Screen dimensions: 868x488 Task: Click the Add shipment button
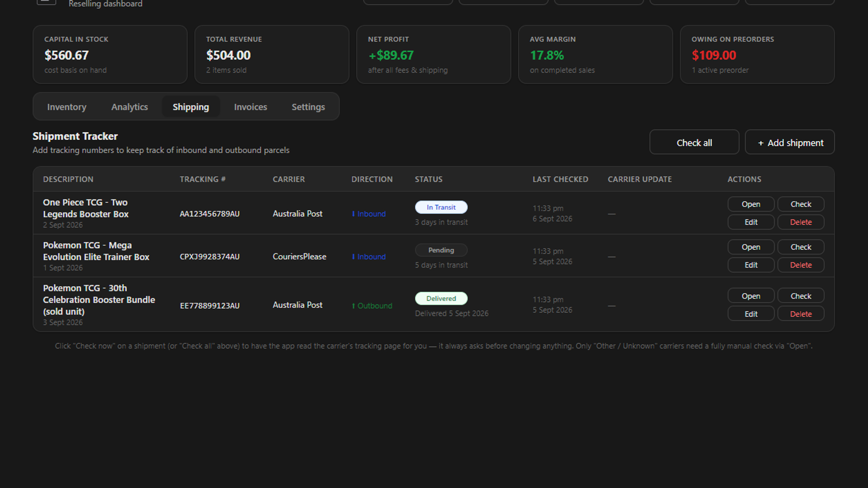click(x=790, y=142)
